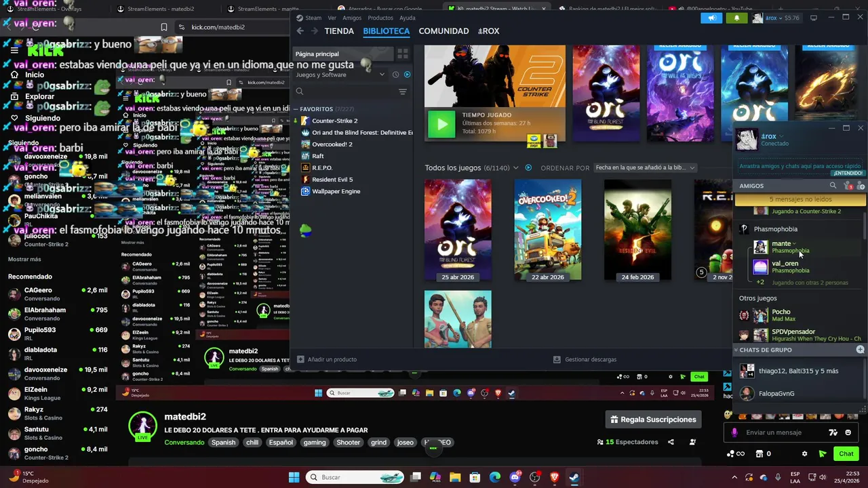Open Steam announcements megaphone button

712,18
